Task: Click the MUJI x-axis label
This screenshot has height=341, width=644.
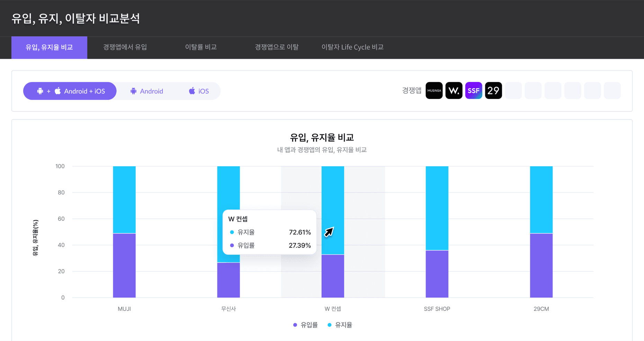Action: pos(124,309)
